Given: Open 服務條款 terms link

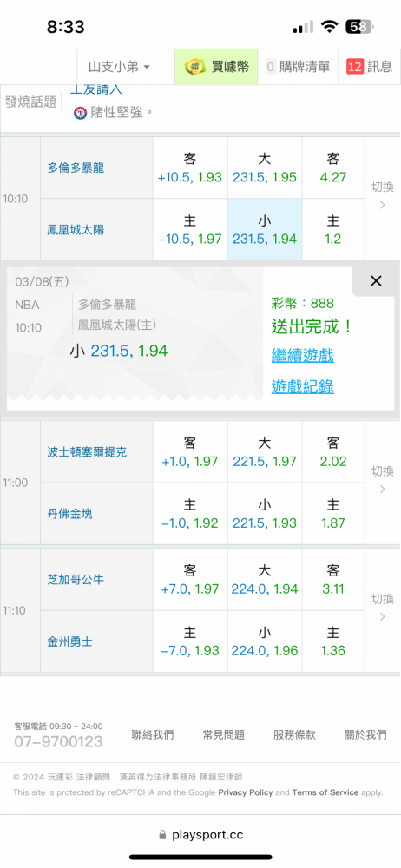Looking at the screenshot, I should pos(294,734).
